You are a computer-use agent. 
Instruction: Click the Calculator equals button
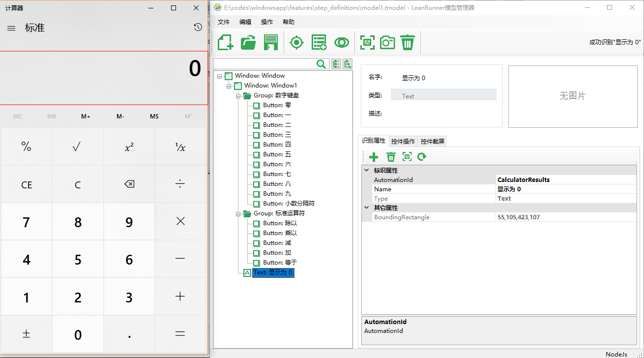pyautogui.click(x=180, y=334)
